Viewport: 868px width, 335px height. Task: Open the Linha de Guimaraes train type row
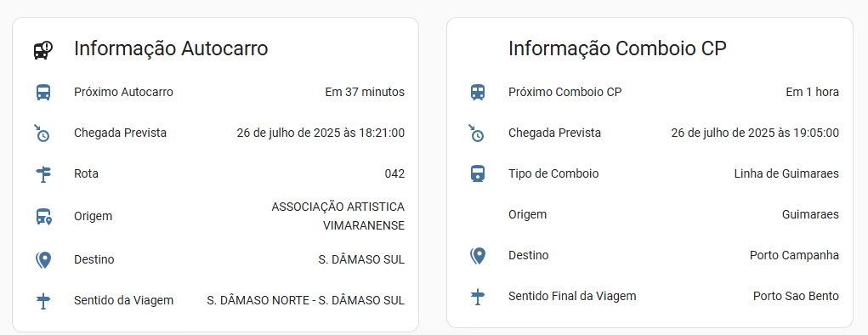(650, 173)
